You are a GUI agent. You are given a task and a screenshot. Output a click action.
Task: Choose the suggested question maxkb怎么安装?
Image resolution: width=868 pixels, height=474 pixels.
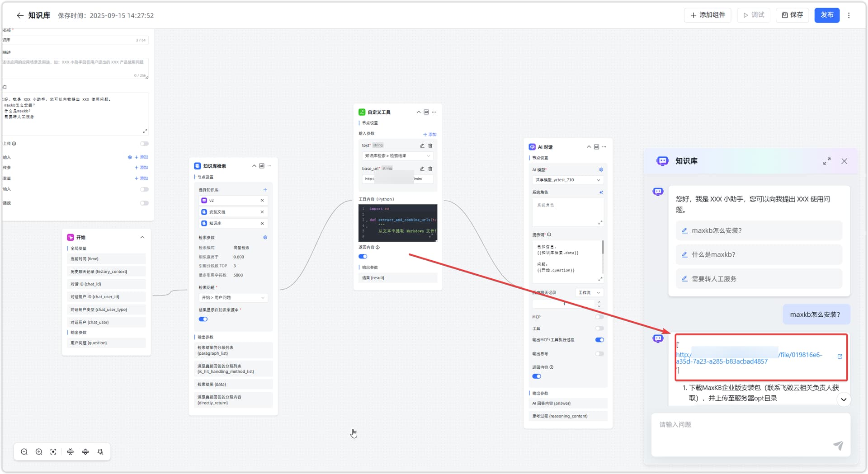[x=759, y=230]
